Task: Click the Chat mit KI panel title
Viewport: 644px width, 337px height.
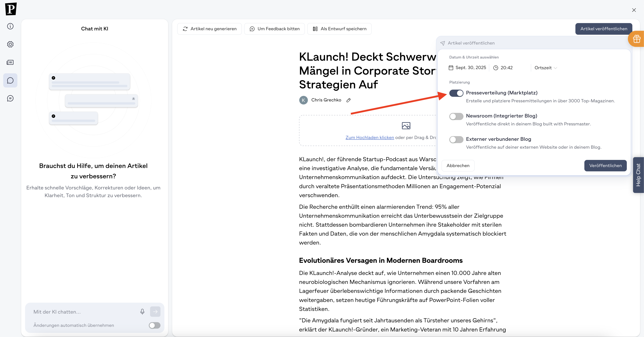Action: pos(95,29)
